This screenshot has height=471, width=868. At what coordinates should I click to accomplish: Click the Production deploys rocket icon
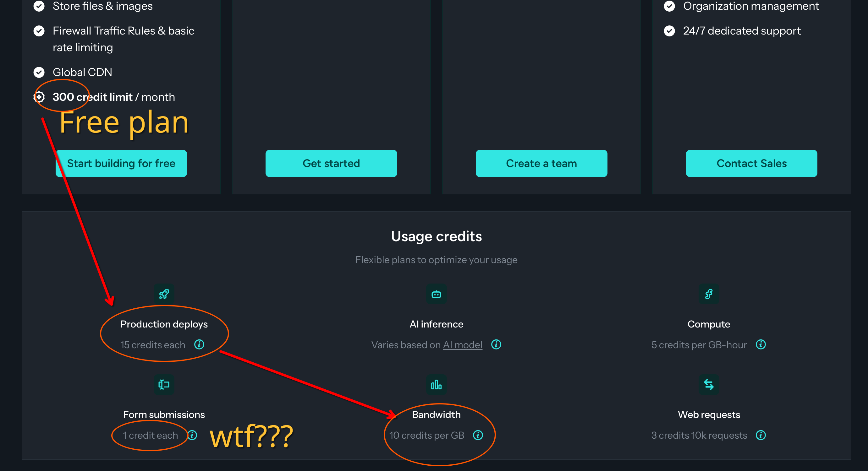pyautogui.click(x=164, y=294)
